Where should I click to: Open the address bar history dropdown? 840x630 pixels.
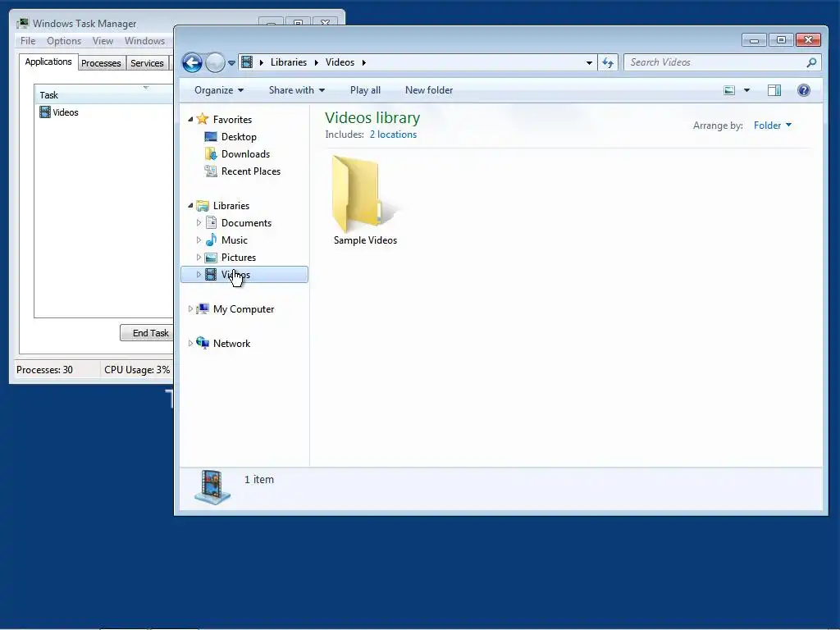click(x=589, y=62)
